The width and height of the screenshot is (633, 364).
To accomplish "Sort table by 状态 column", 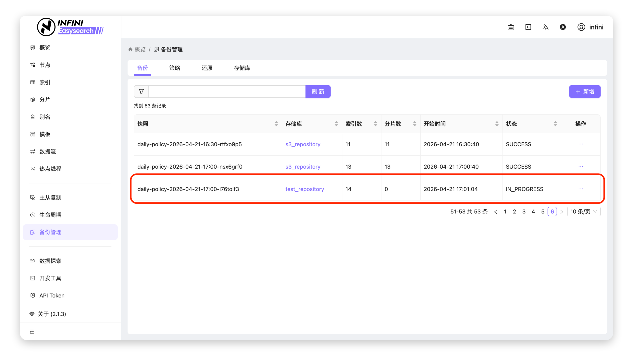I will pos(555,124).
